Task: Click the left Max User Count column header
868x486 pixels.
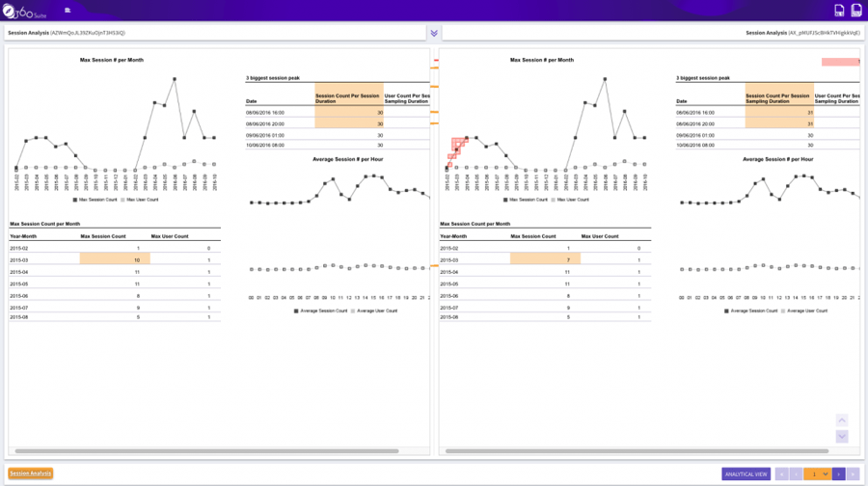Action: (170, 236)
